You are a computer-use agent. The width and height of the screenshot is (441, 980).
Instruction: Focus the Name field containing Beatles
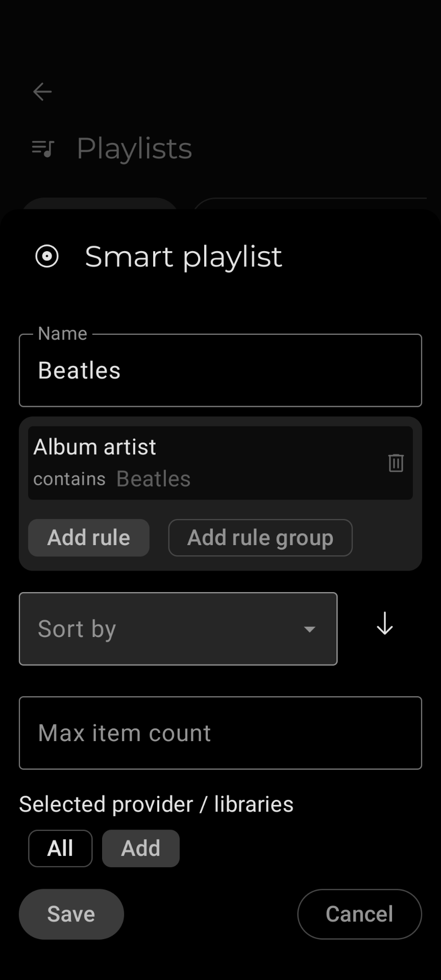(x=220, y=371)
